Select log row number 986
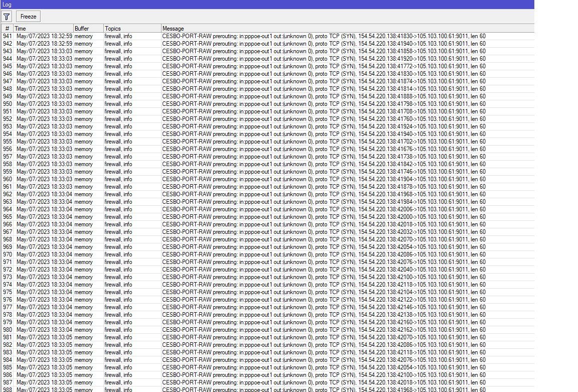This screenshot has height=392, width=578. (8, 374)
